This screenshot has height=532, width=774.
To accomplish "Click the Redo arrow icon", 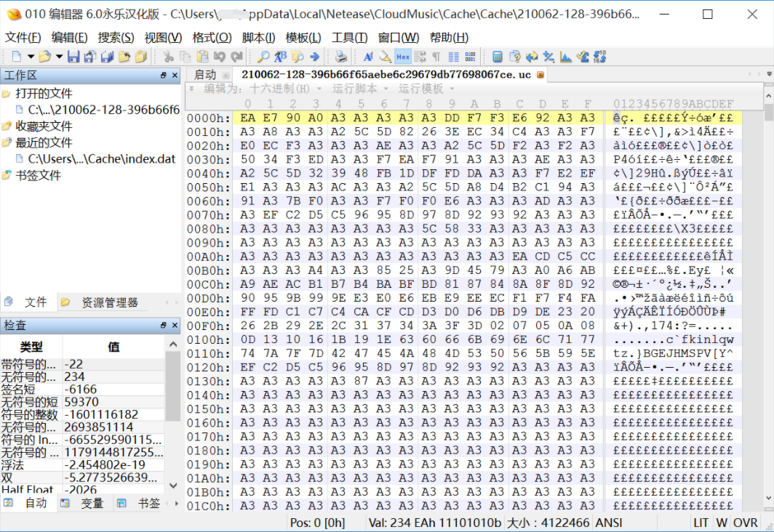I will point(236,57).
